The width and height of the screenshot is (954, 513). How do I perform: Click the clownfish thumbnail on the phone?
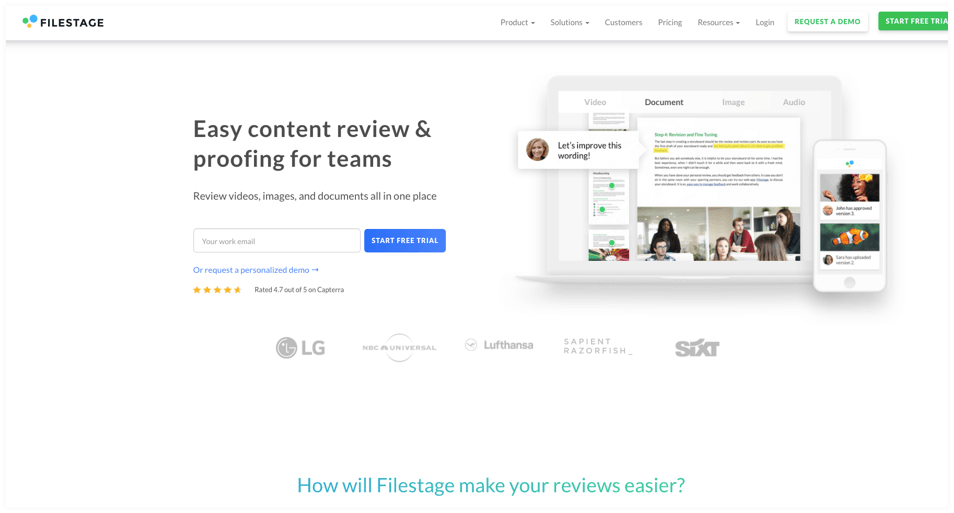pyautogui.click(x=849, y=237)
